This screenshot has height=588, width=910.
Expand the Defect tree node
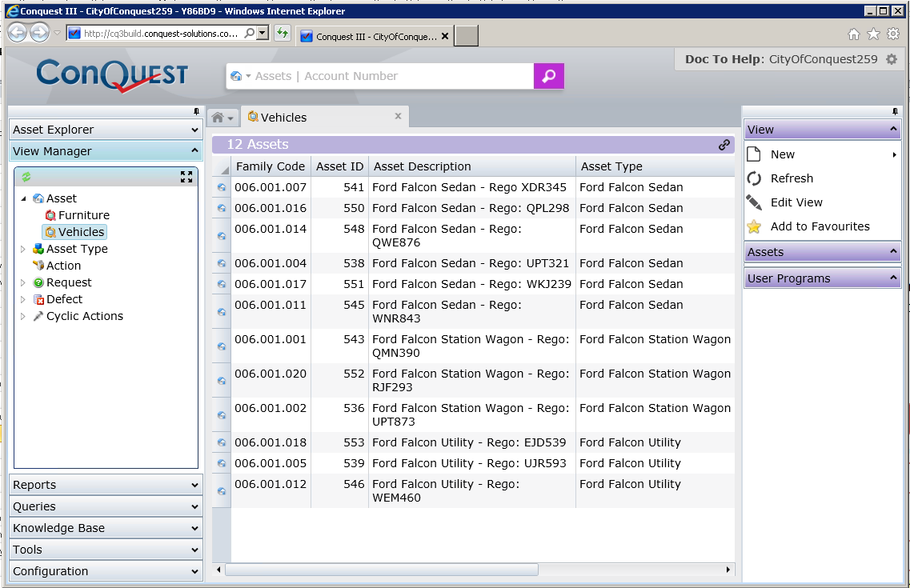click(23, 300)
